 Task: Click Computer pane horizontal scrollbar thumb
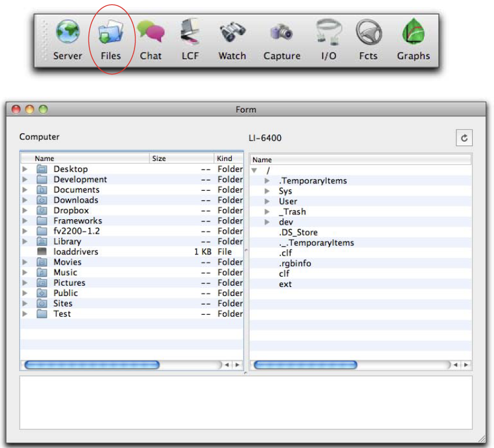tap(92, 365)
